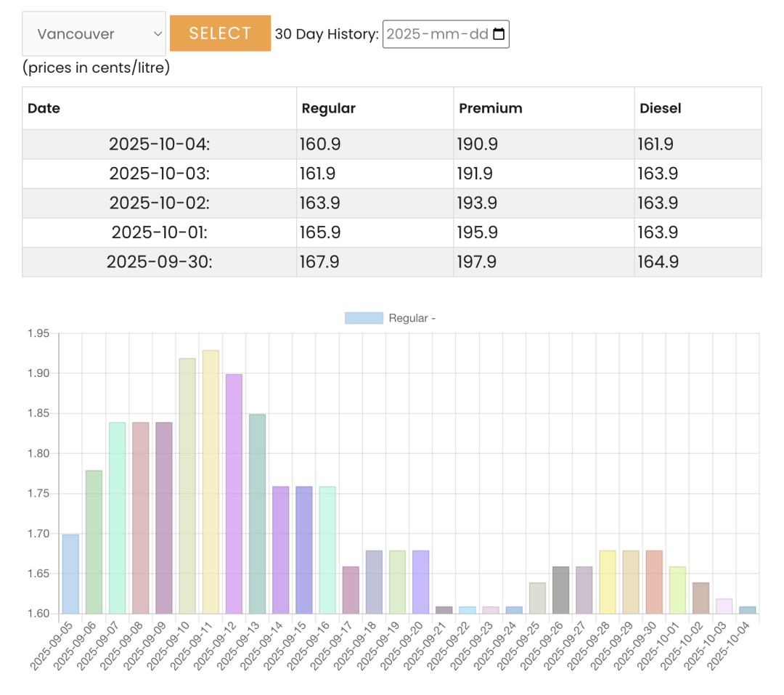Click Regular price 167.9 for 2025-09-30
The height and width of the screenshot is (695, 784).
pos(319,261)
